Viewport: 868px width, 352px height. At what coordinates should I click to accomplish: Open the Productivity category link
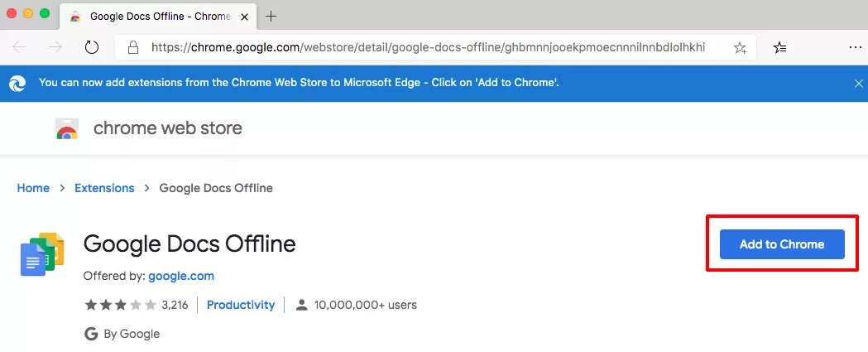(241, 305)
